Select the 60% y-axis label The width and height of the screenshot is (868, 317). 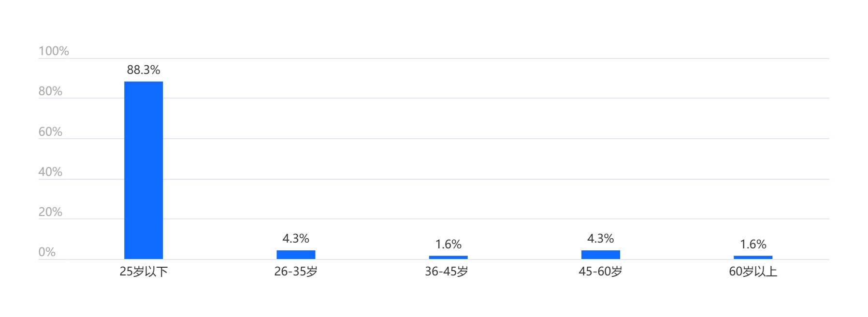click(x=50, y=132)
